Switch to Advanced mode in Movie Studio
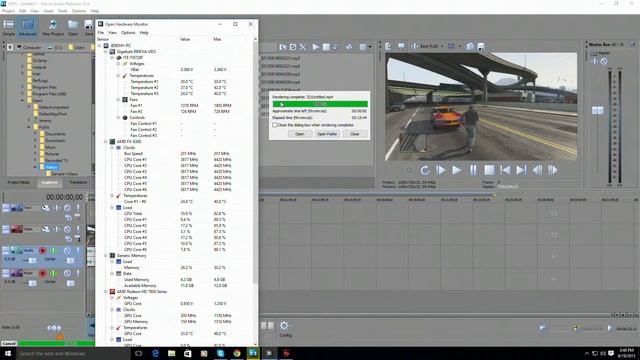Screen dimensions: 640x360 click(27, 27)
